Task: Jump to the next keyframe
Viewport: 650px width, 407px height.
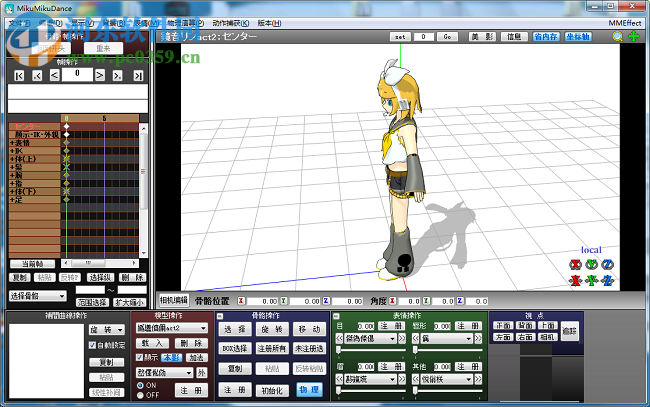Action: [117, 75]
